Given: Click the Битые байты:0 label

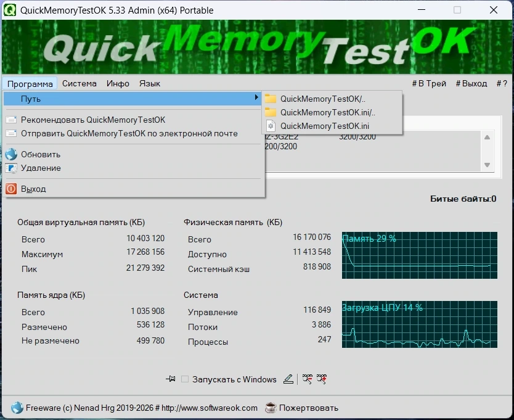Looking at the screenshot, I should (463, 199).
